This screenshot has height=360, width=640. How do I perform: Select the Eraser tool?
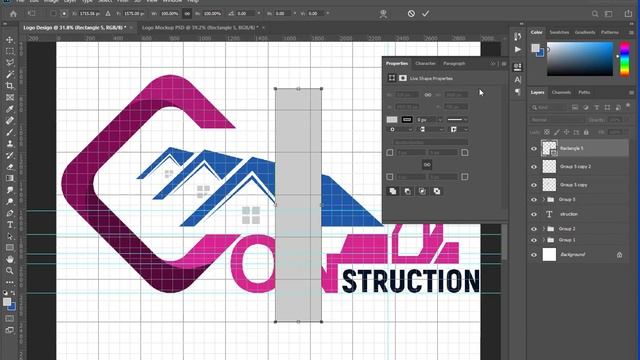10,167
